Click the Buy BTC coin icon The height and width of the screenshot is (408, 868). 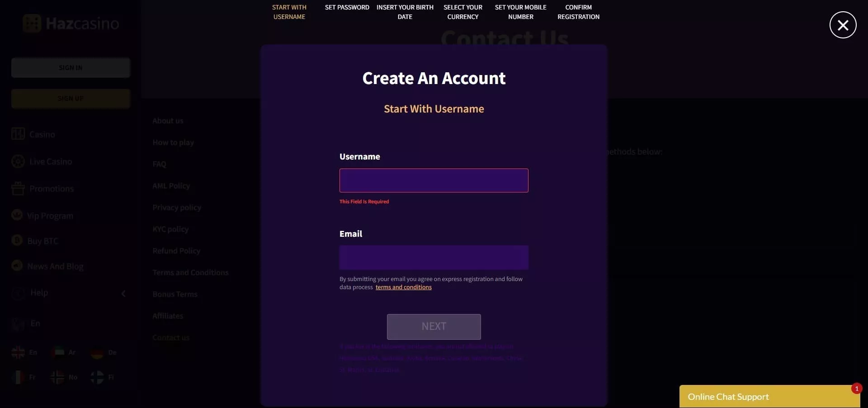pos(17,240)
